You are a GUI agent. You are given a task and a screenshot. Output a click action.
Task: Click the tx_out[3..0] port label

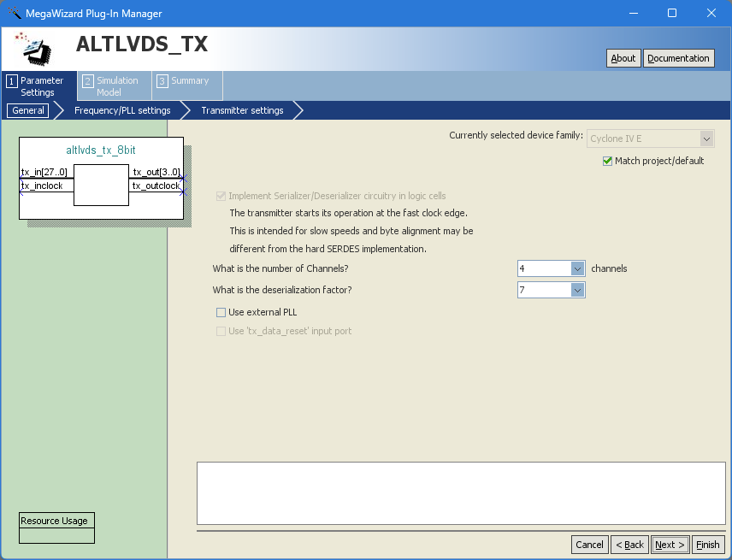point(156,172)
